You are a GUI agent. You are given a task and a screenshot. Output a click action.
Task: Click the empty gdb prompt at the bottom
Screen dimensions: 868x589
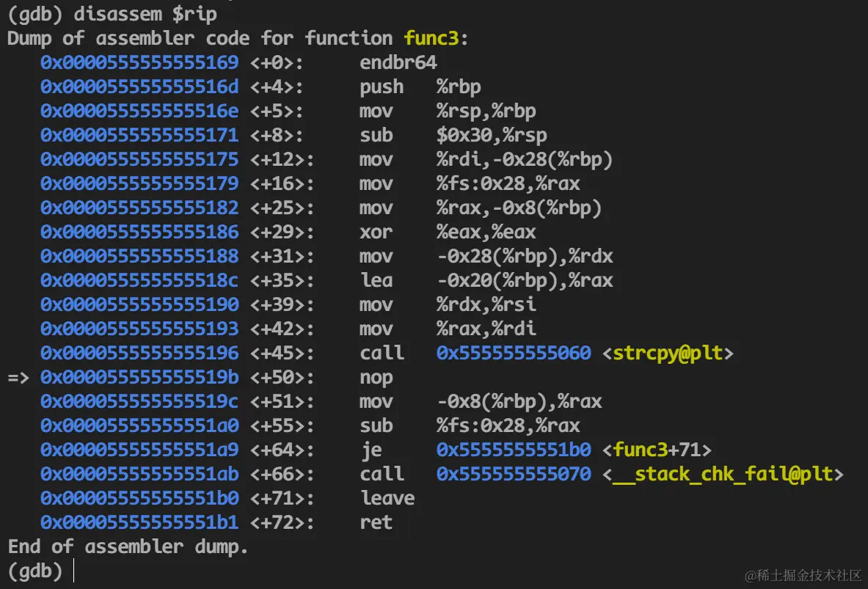[x=35, y=571]
